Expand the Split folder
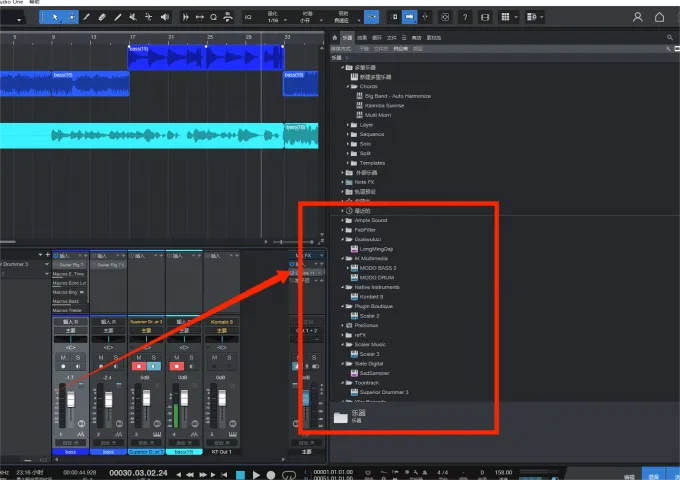This screenshot has width=680, height=480. coord(348,153)
